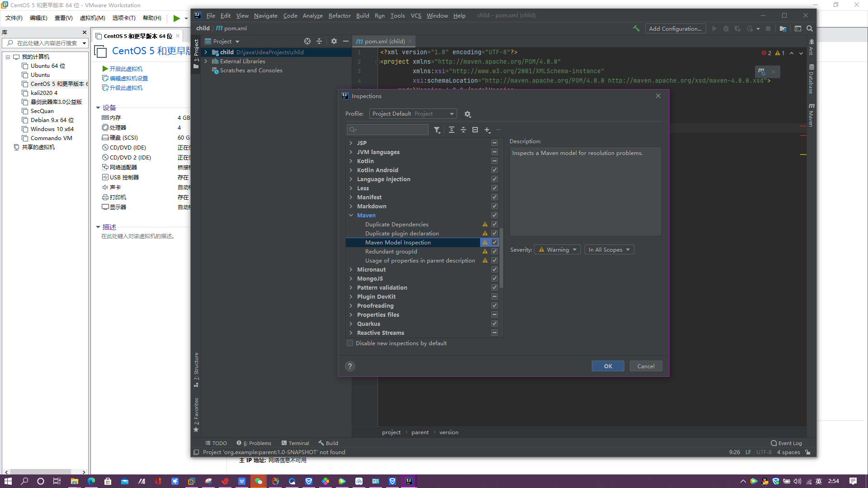Select Duplicate plugin declaration inspection
Image resolution: width=868 pixels, height=488 pixels.
pyautogui.click(x=401, y=234)
